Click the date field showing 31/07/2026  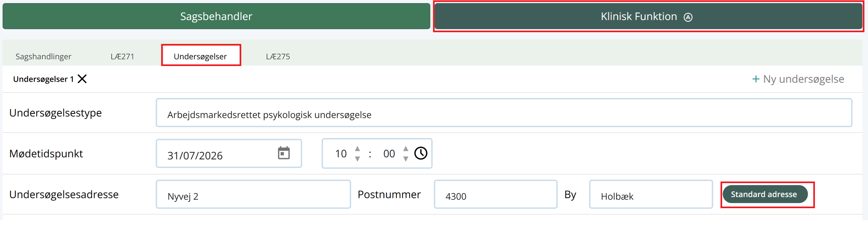[229, 153]
